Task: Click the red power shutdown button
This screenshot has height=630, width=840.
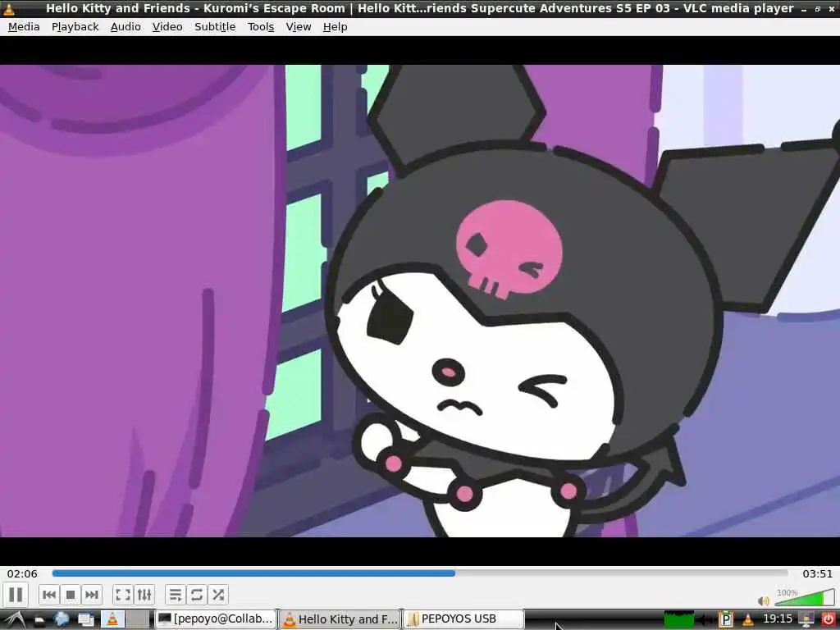Action: tap(828, 619)
